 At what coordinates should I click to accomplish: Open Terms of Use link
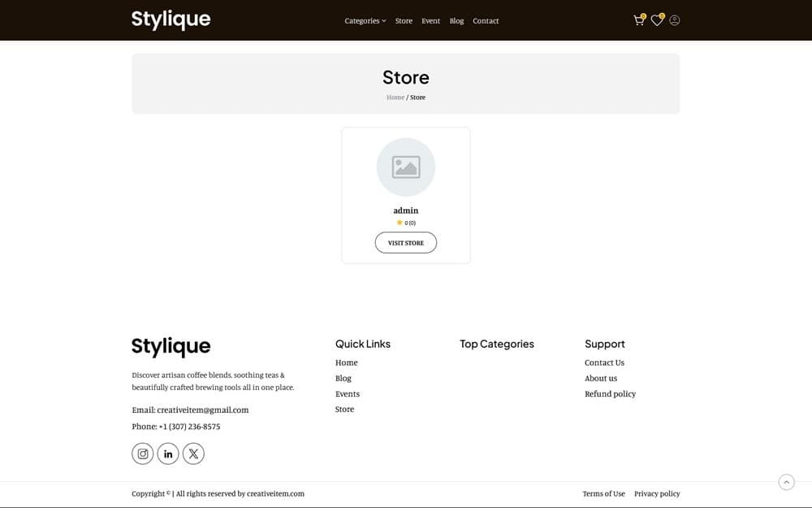pos(603,494)
